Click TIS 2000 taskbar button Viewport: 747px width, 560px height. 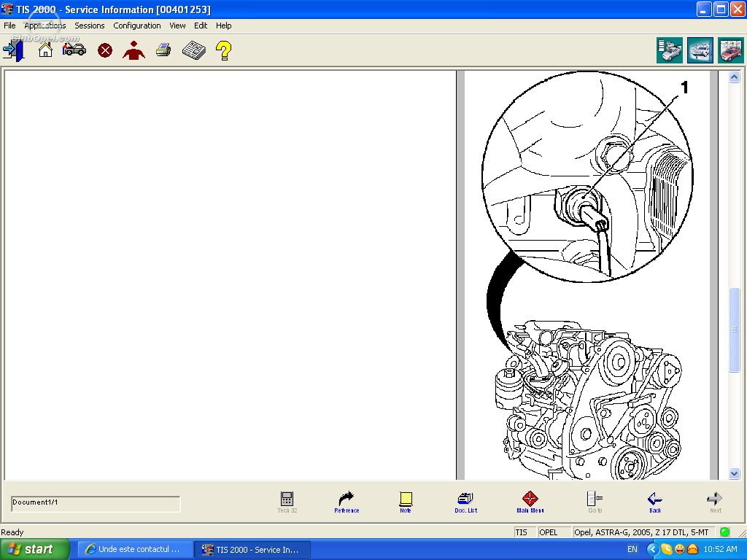point(253,549)
